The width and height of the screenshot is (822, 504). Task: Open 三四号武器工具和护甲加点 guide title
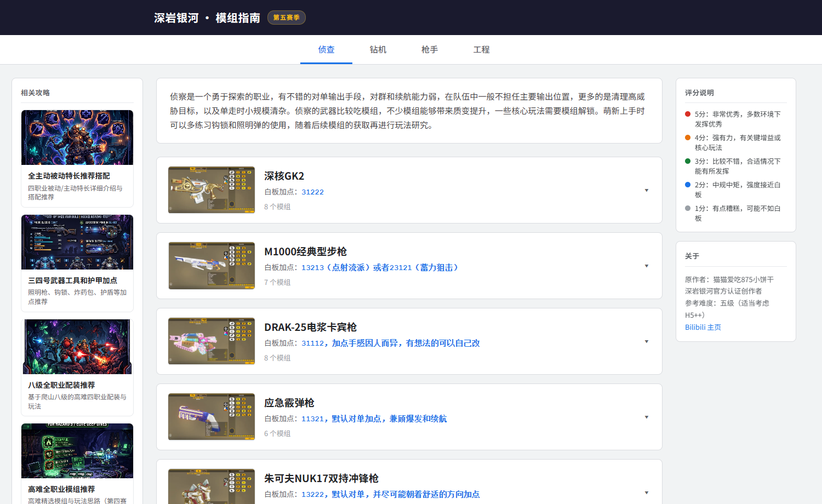pyautogui.click(x=72, y=280)
